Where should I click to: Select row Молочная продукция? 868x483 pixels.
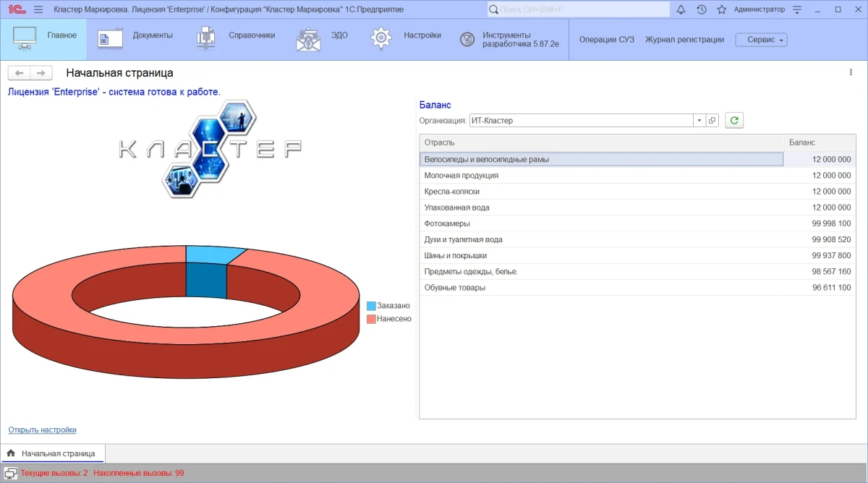pyautogui.click(x=637, y=176)
